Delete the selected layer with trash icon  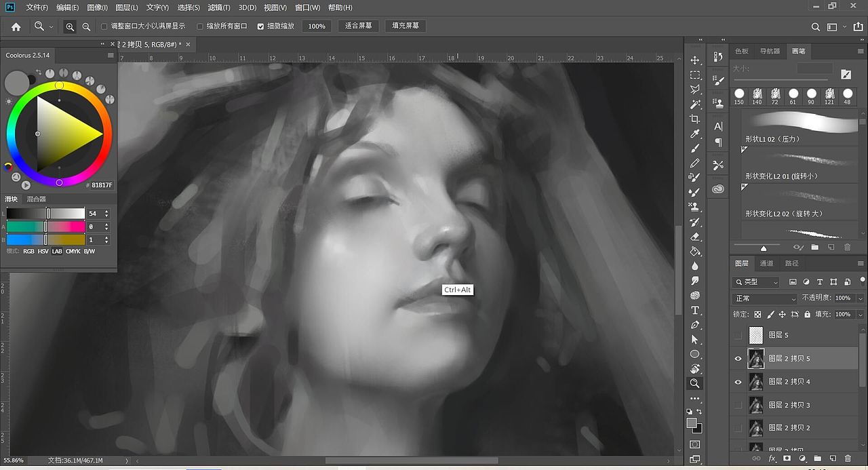(848, 458)
